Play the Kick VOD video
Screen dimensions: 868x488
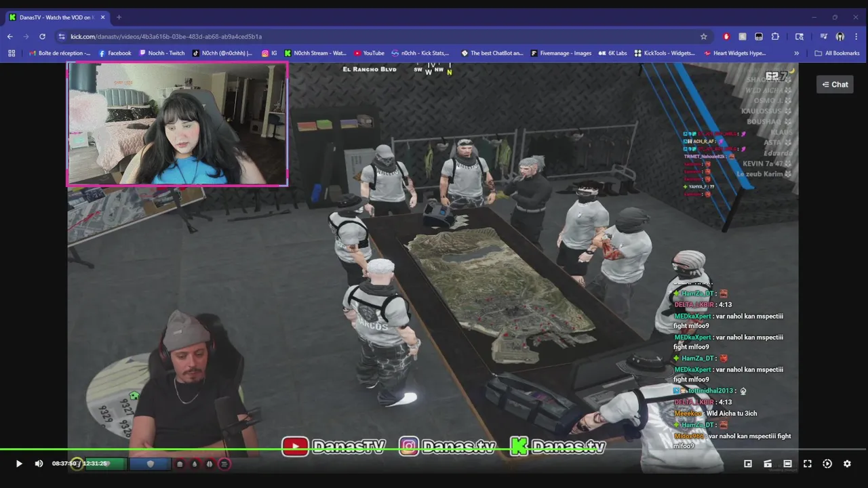coord(19,464)
